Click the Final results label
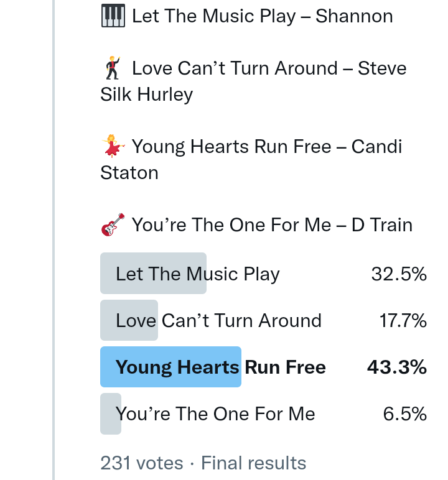 (x=254, y=463)
